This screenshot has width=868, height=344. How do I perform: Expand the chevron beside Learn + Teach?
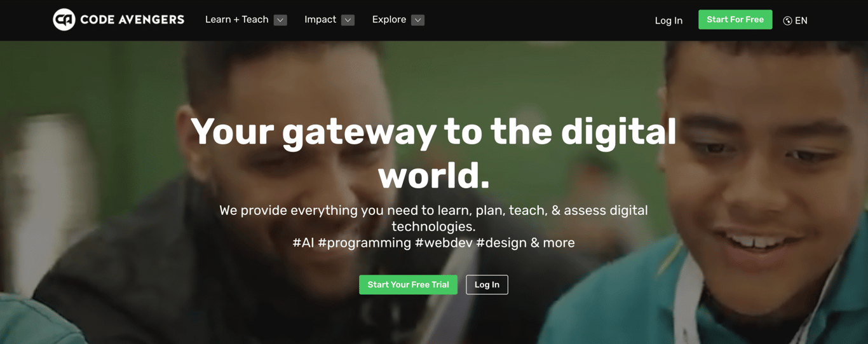coord(280,20)
